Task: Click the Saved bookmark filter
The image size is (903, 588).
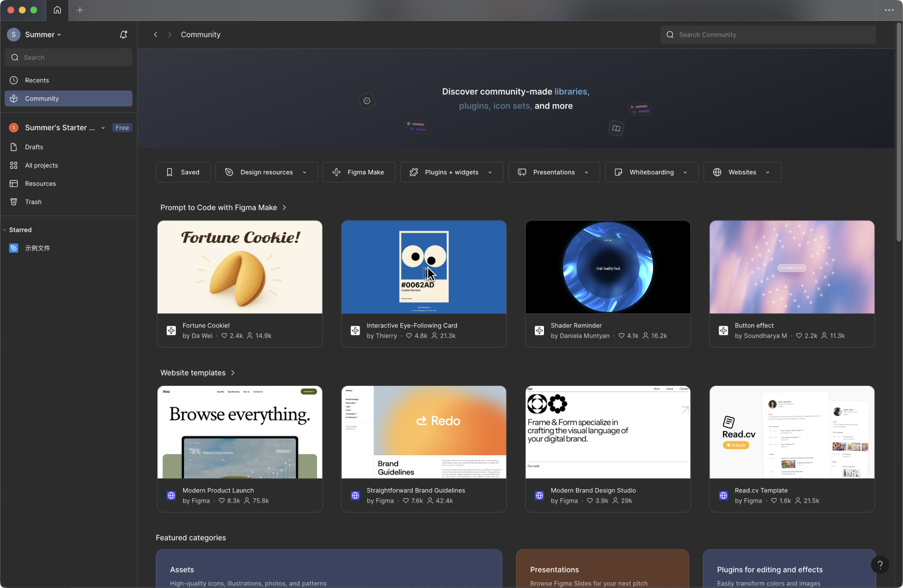Action: pos(183,172)
